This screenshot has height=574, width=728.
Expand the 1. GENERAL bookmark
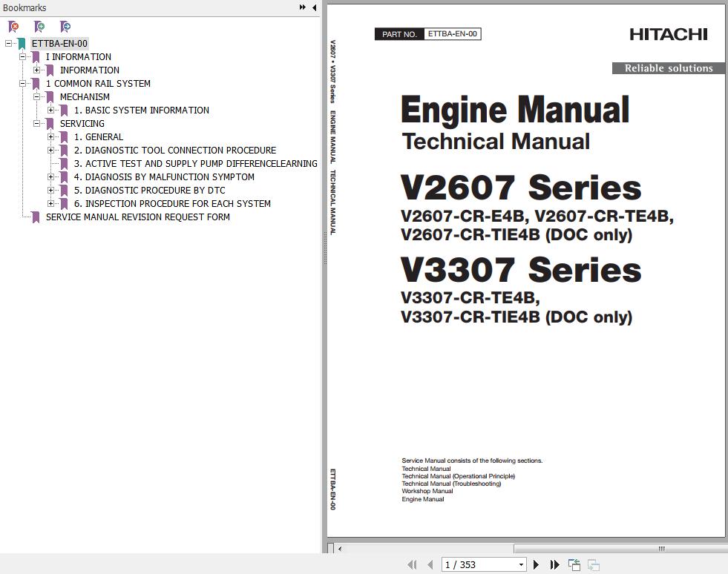point(51,137)
